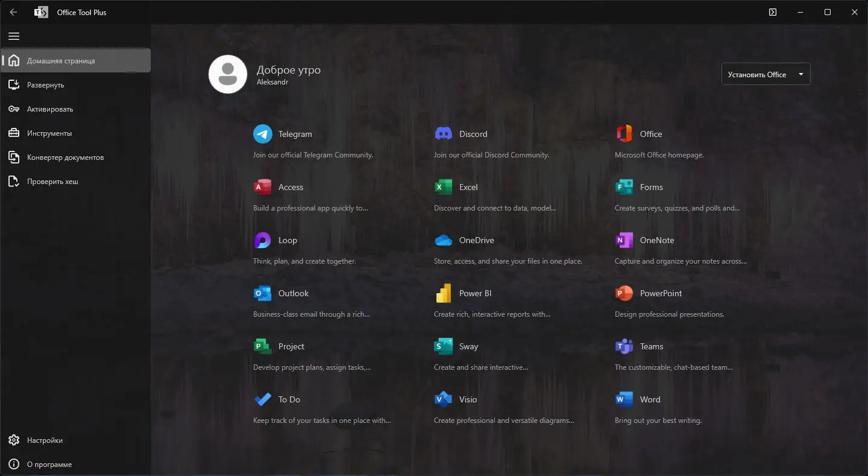Click the PowerPoint icon

tap(624, 293)
